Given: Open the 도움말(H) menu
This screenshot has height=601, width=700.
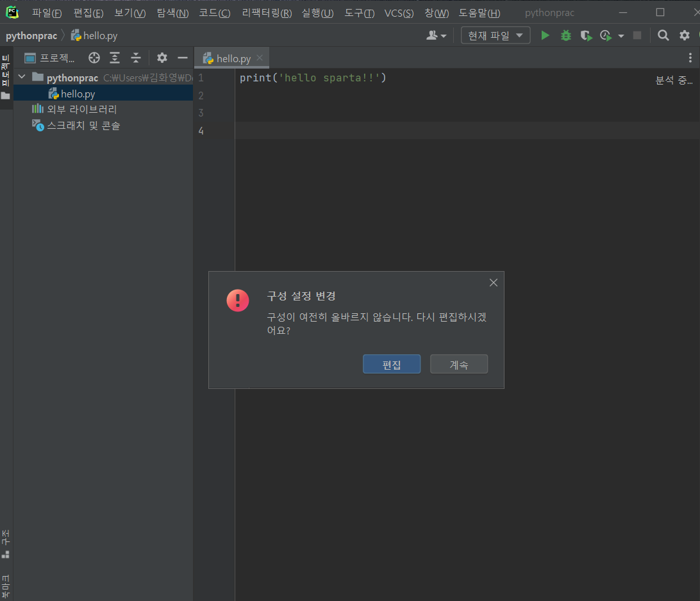Looking at the screenshot, I should coord(479,13).
